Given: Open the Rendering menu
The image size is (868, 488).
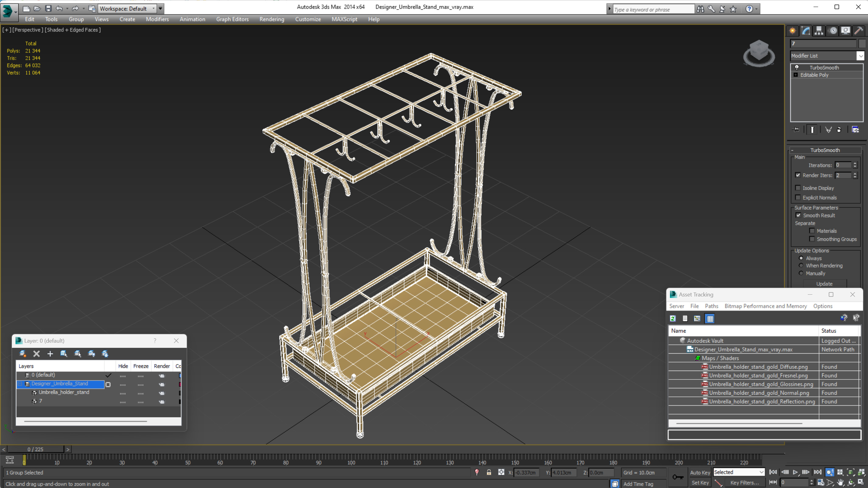Looking at the screenshot, I should click(272, 19).
